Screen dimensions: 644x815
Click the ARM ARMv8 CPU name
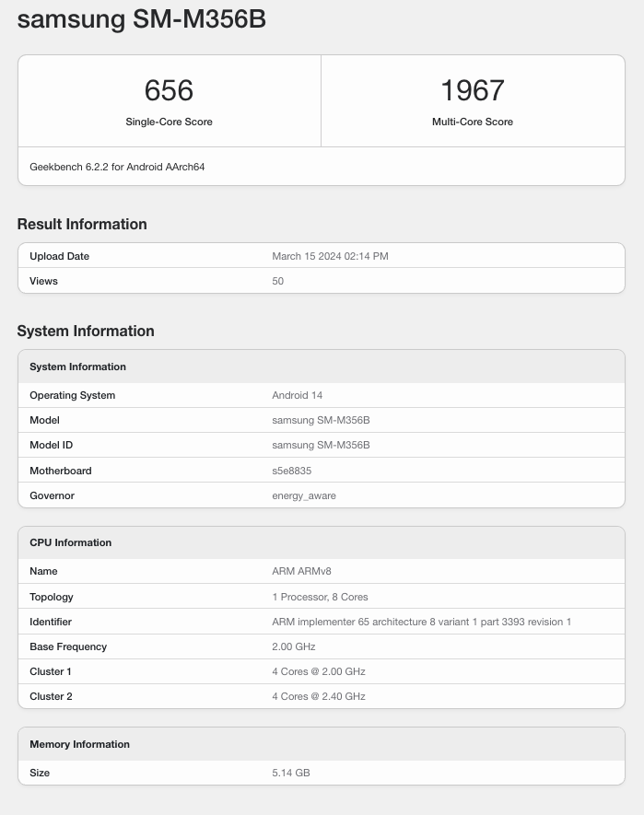point(301,572)
